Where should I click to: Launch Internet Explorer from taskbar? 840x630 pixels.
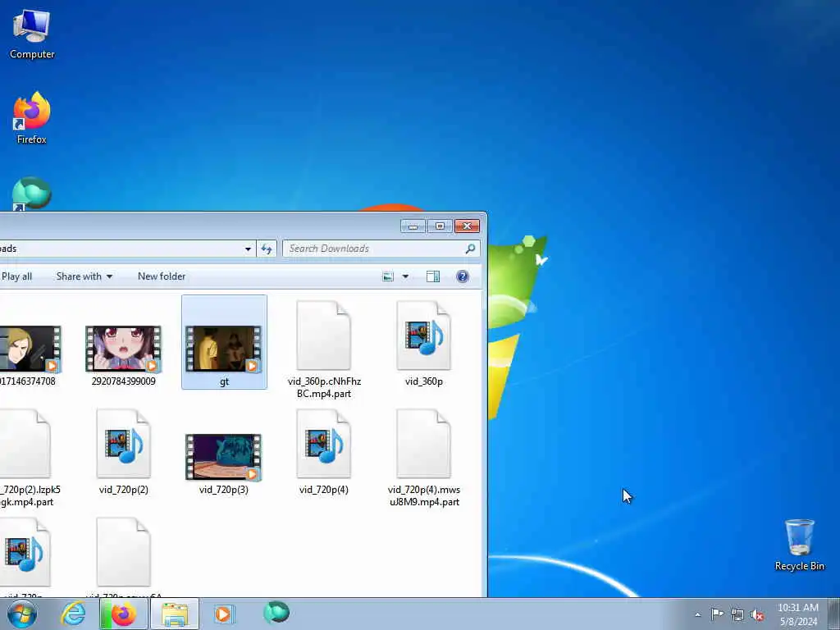coord(73,614)
